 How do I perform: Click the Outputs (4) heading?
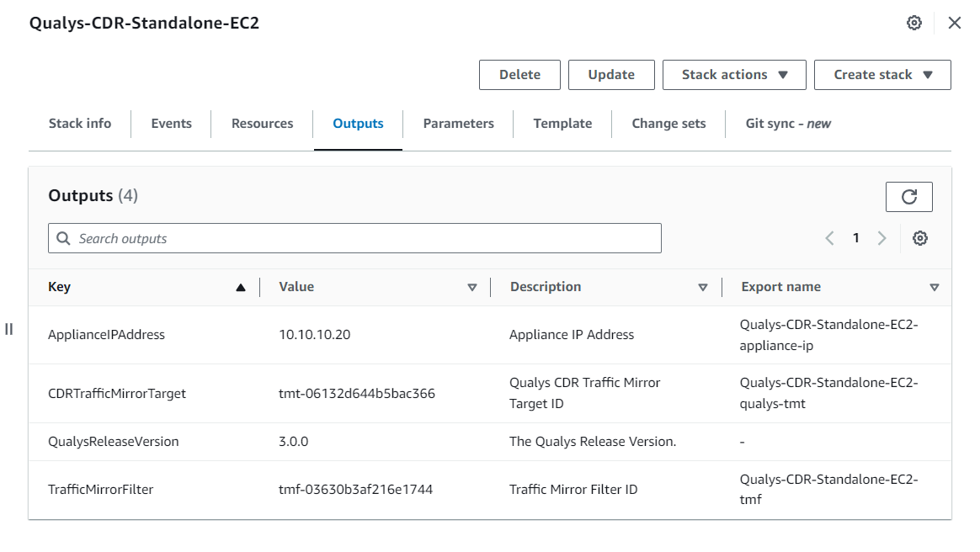[x=93, y=196]
